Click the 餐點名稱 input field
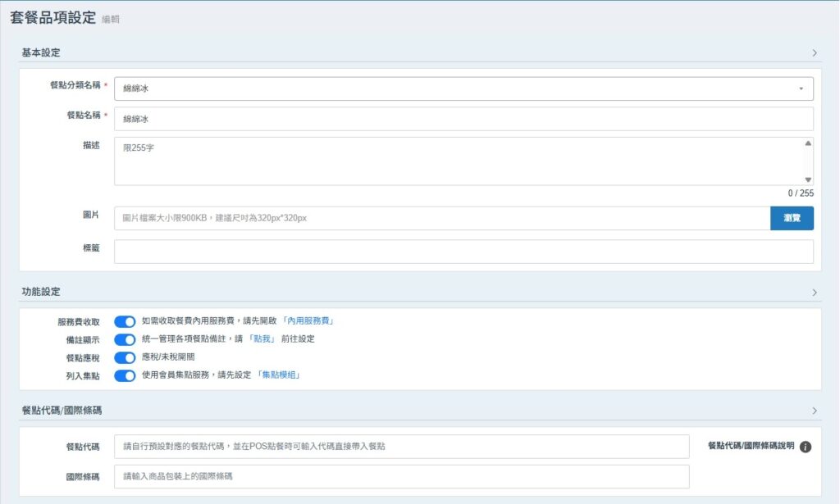The height and width of the screenshot is (504, 840). 463,119
